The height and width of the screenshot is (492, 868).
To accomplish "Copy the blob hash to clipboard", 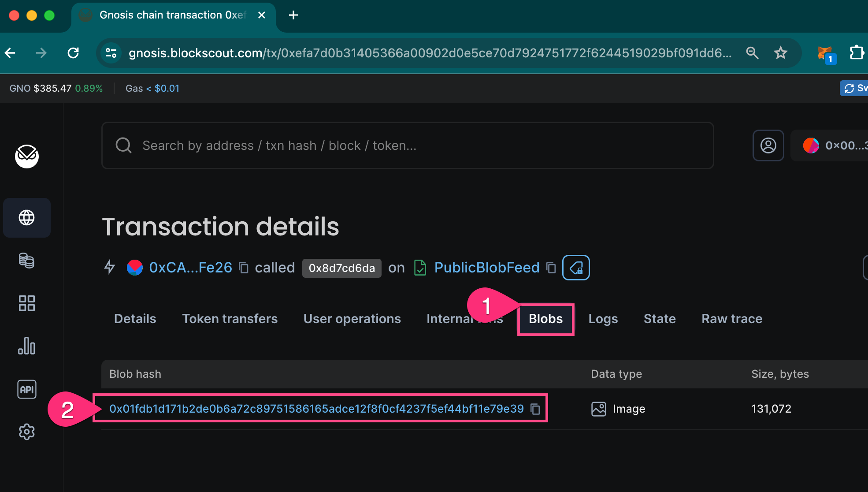I will pos(535,409).
